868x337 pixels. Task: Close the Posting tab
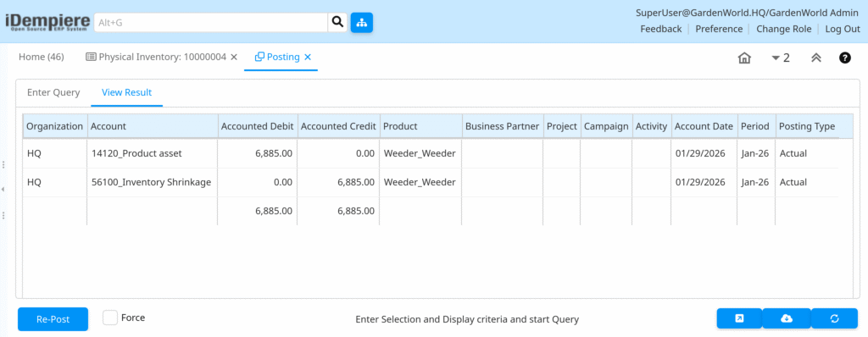pos(308,57)
